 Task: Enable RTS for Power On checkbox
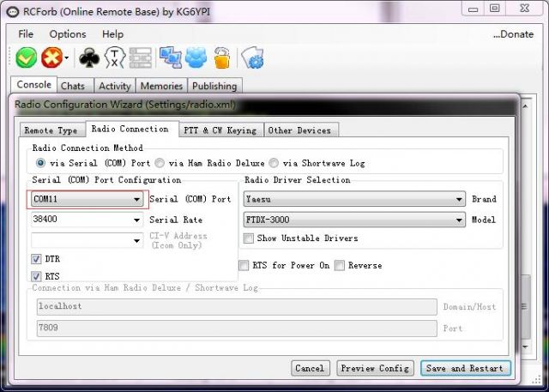pos(244,265)
